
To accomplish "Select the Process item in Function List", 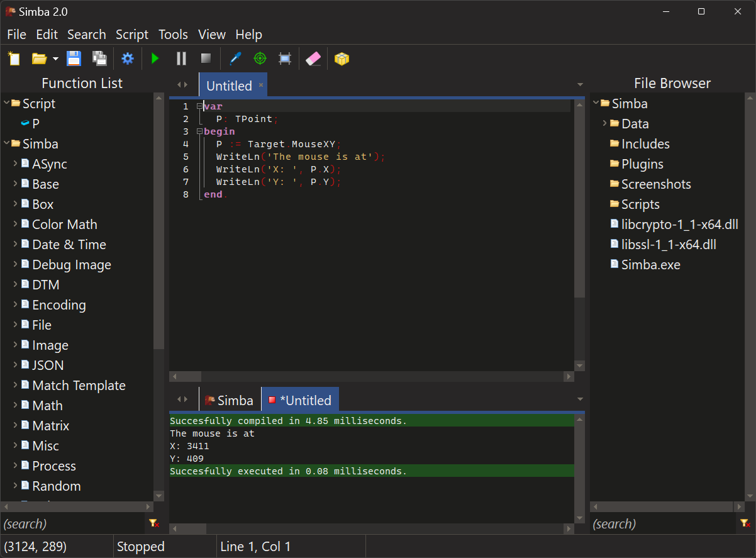I will [53, 466].
